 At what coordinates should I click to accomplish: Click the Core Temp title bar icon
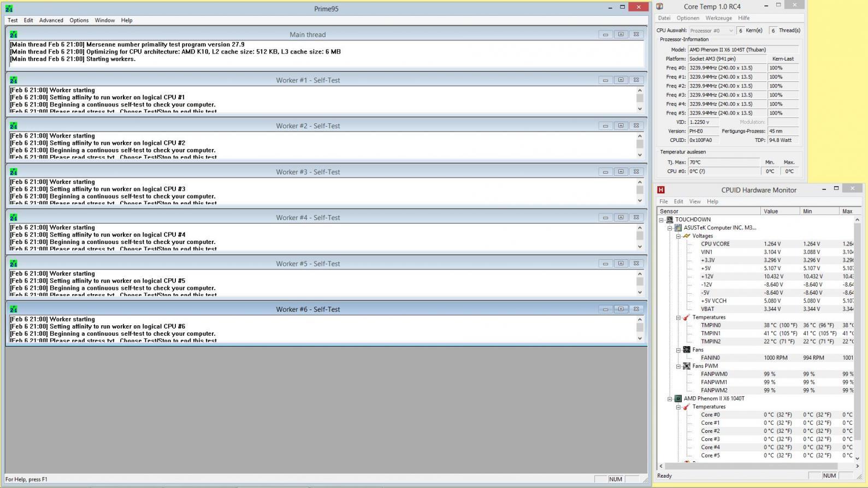click(660, 6)
